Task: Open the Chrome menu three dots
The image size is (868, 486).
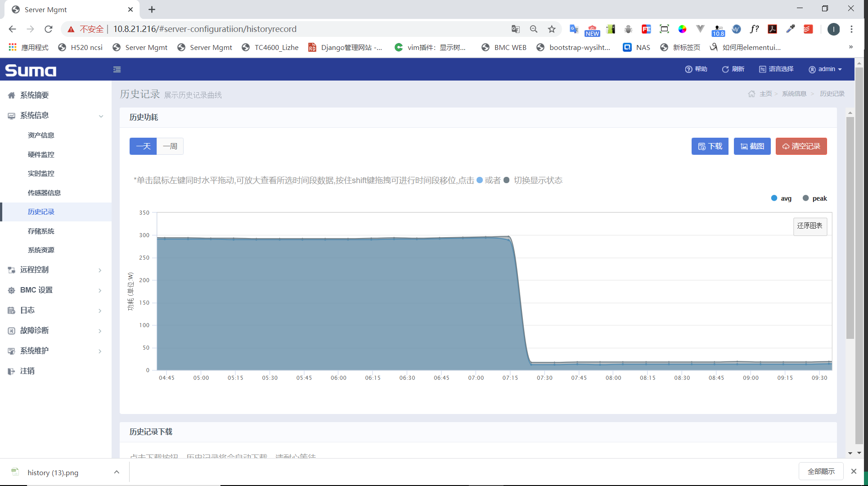Action: point(851,29)
